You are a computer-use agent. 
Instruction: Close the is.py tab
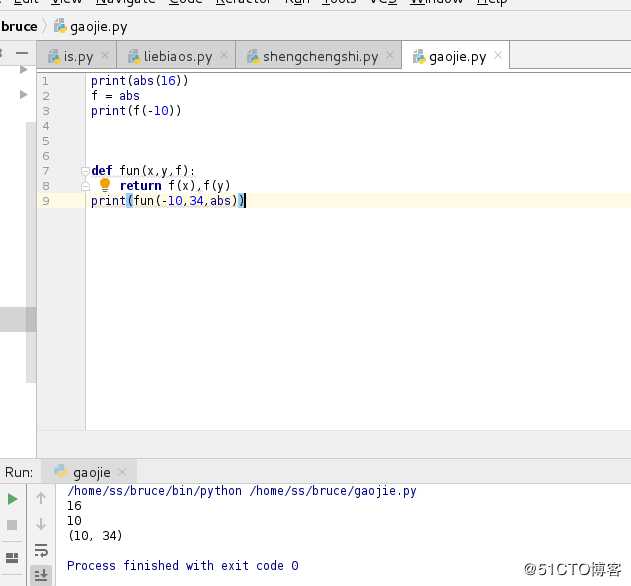(x=105, y=56)
